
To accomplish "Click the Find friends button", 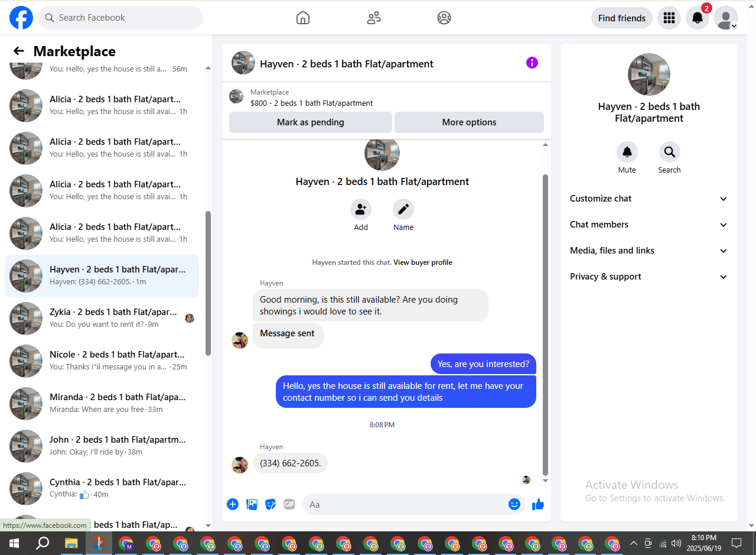I will pyautogui.click(x=622, y=18).
